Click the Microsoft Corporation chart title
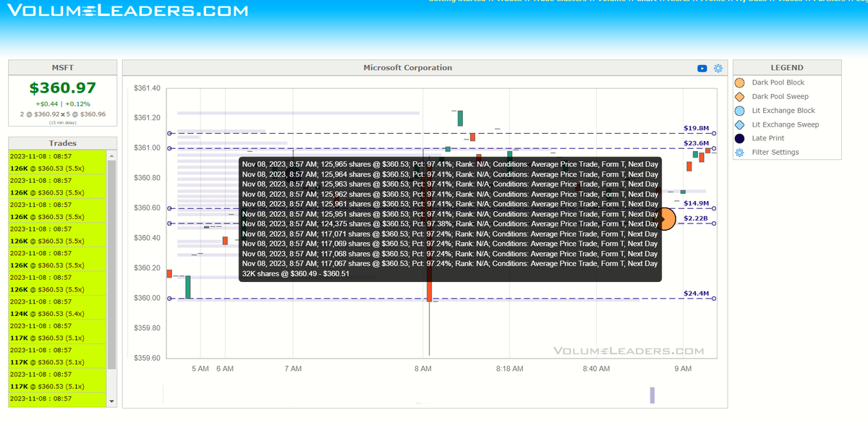868x423 pixels. tap(407, 68)
